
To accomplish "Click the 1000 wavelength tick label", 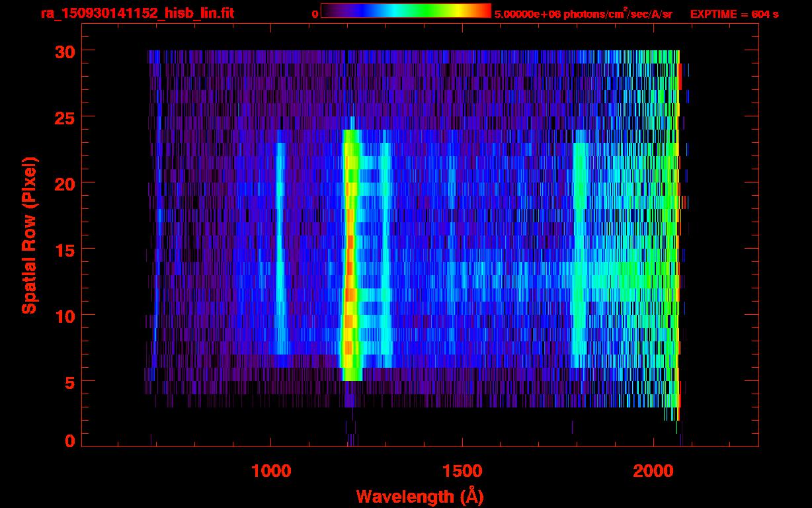I will [x=271, y=471].
